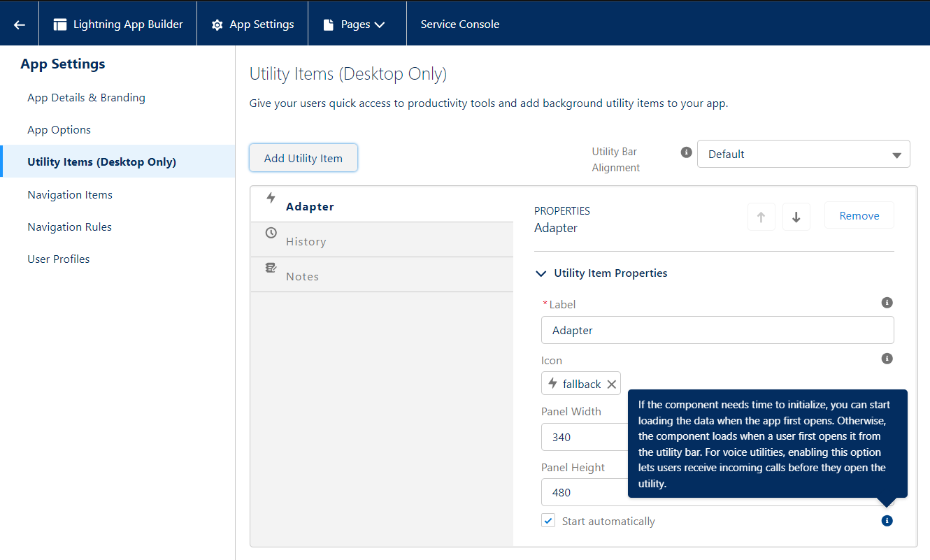Click the fallback icon pill
Viewport: 930px width, 560px height.
pyautogui.click(x=581, y=384)
